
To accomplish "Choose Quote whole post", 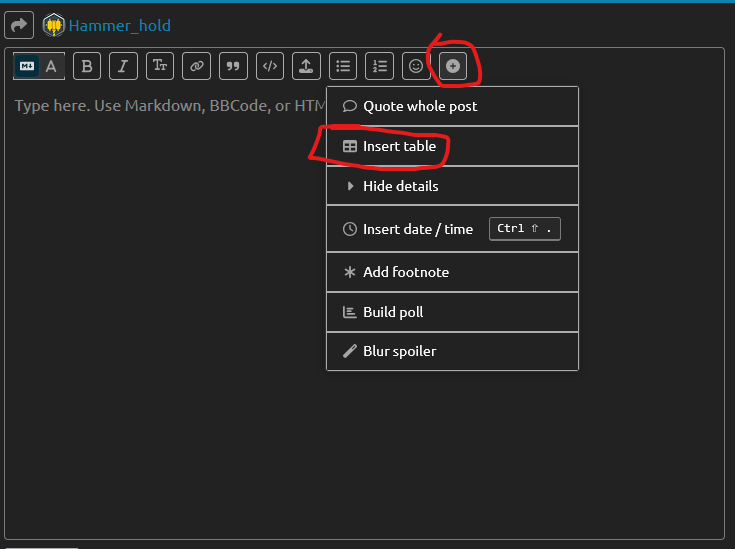I will 452,106.
